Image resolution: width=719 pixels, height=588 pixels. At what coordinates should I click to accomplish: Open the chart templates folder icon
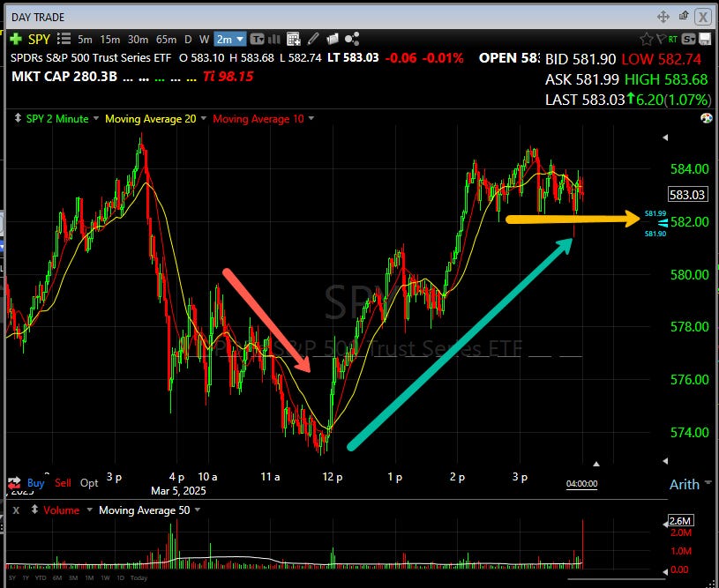(x=333, y=40)
